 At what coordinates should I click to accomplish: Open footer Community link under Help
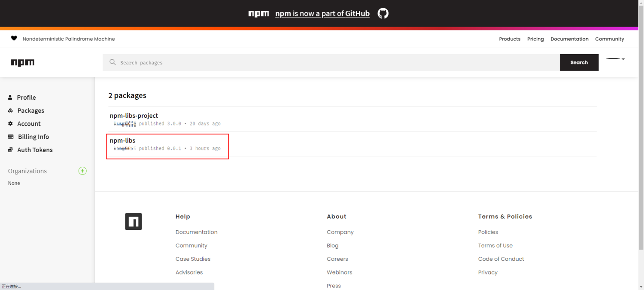point(191,246)
